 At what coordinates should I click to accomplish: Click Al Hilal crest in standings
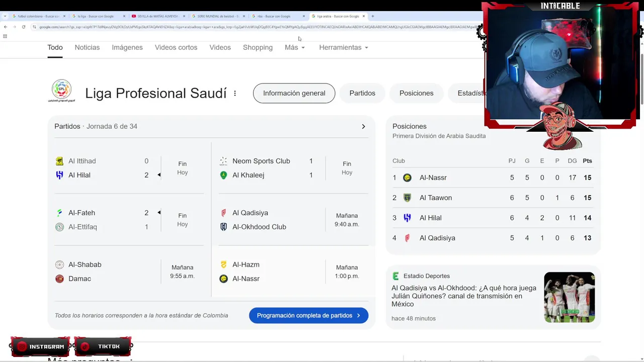click(408, 218)
